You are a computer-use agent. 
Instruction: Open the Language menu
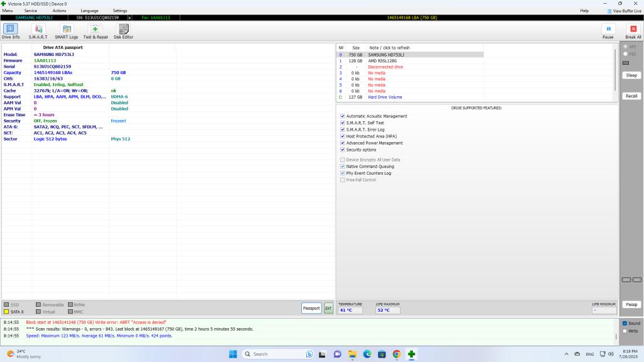point(89,11)
